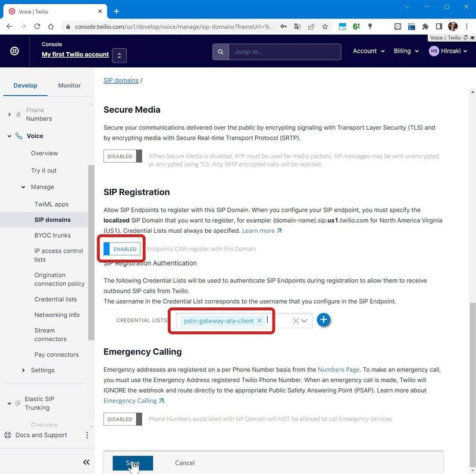Click the Twilio product menu grid icon
Screen dimensions: 476x474
point(14,51)
